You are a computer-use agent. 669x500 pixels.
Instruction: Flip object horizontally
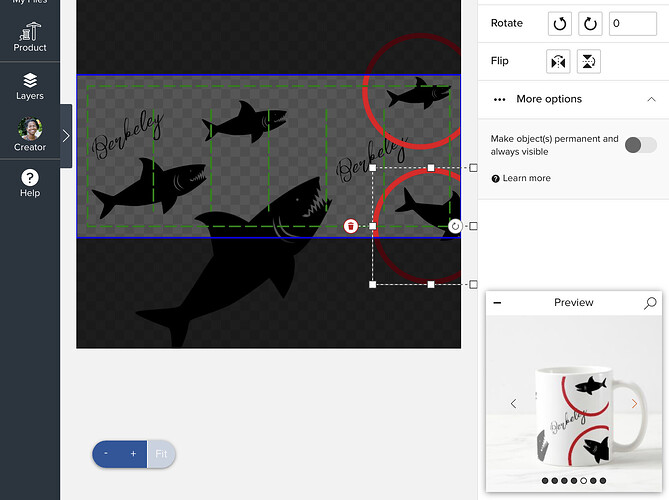click(558, 61)
